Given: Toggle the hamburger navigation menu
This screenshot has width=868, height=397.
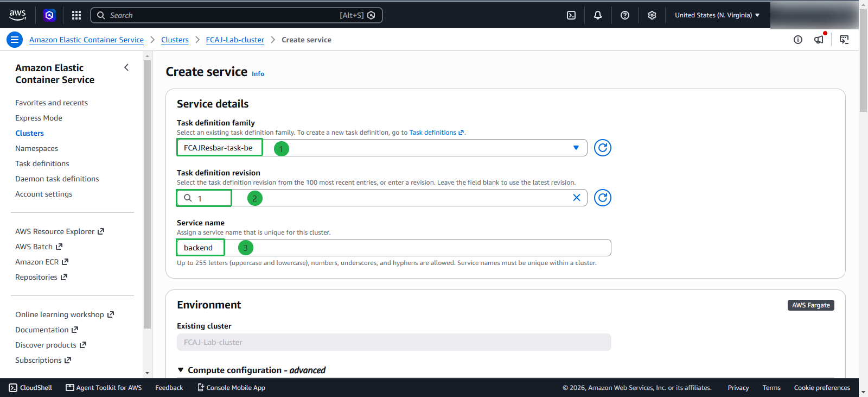Looking at the screenshot, I should [x=15, y=40].
